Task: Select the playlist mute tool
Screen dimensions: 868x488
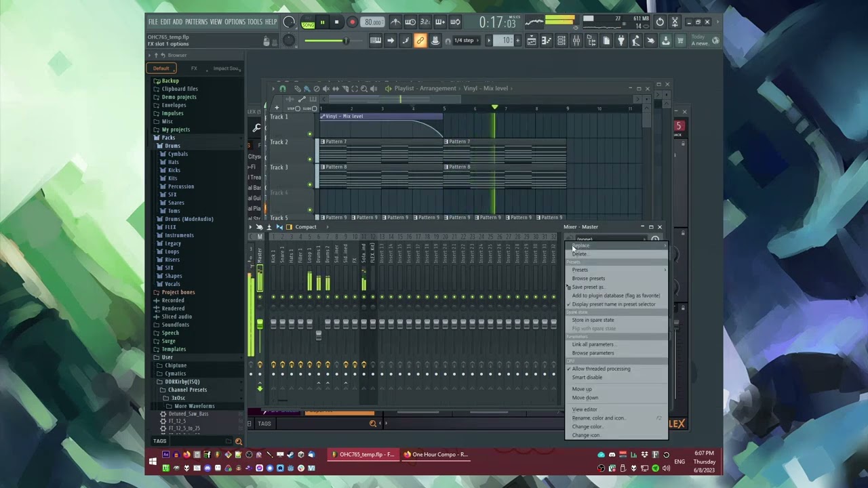Action: [326, 89]
